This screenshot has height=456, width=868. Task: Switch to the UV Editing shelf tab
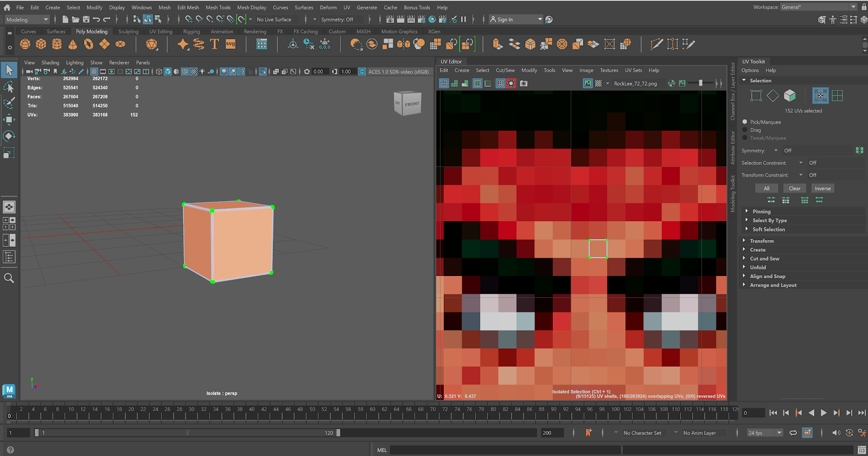161,31
